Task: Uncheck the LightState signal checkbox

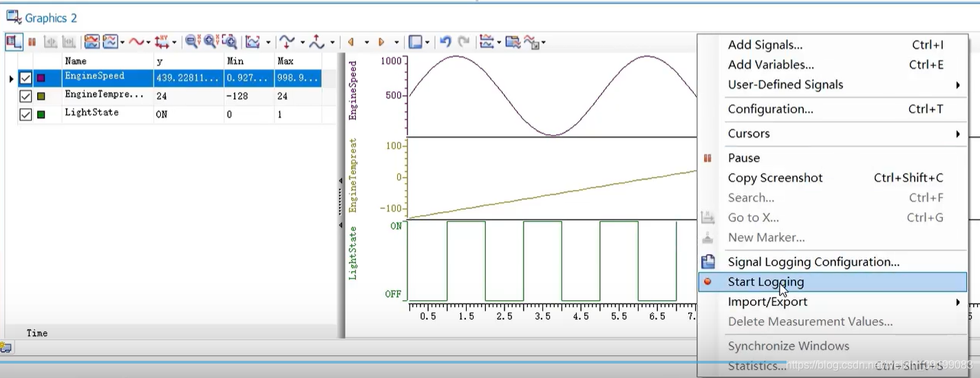Action: coord(25,114)
